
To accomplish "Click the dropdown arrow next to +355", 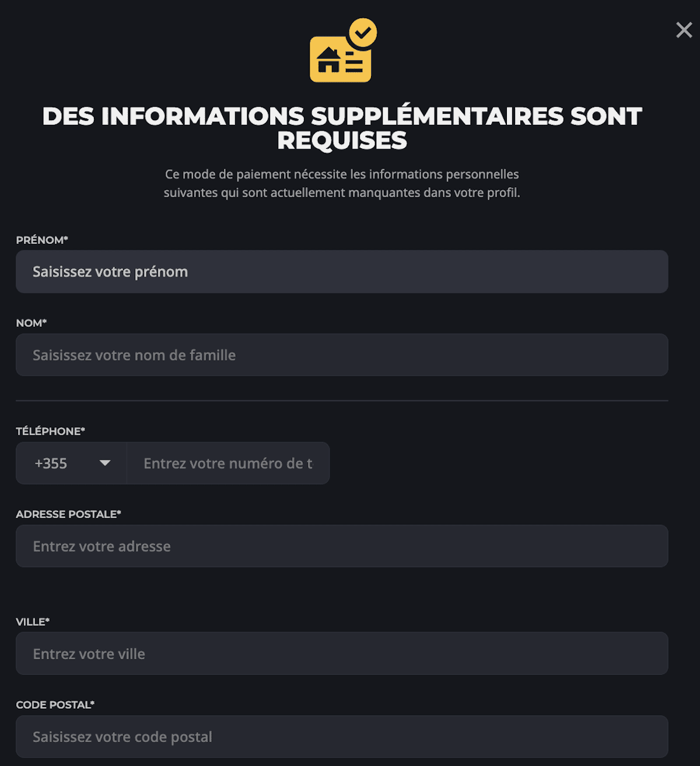I will [x=105, y=463].
